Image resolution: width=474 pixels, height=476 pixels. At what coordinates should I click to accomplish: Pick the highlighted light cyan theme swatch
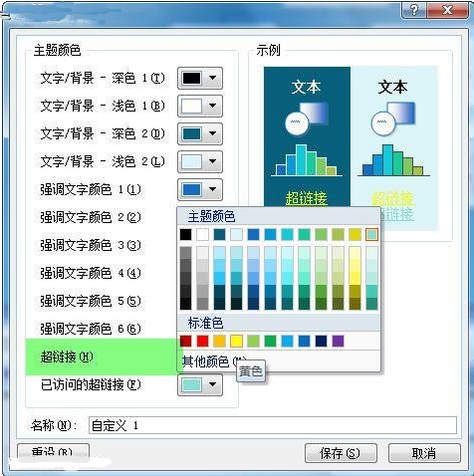(371, 234)
